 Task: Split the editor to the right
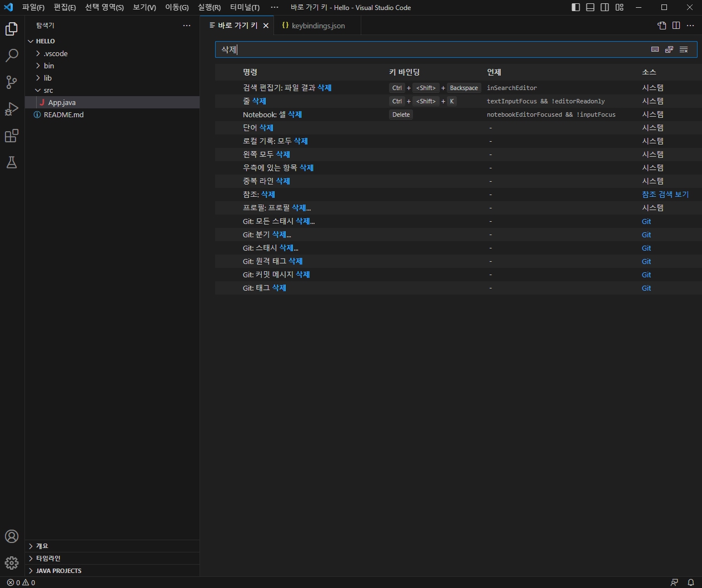[676, 26]
